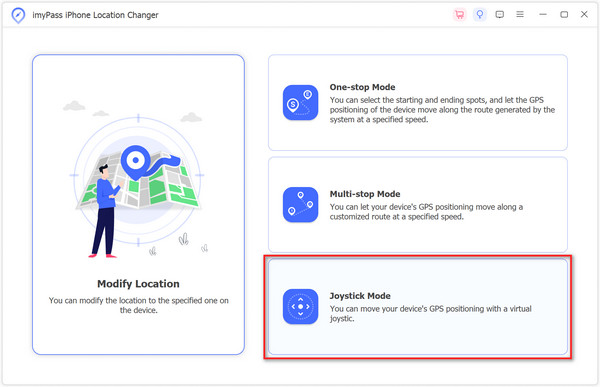Choose the One-stop Mode title

click(362, 87)
